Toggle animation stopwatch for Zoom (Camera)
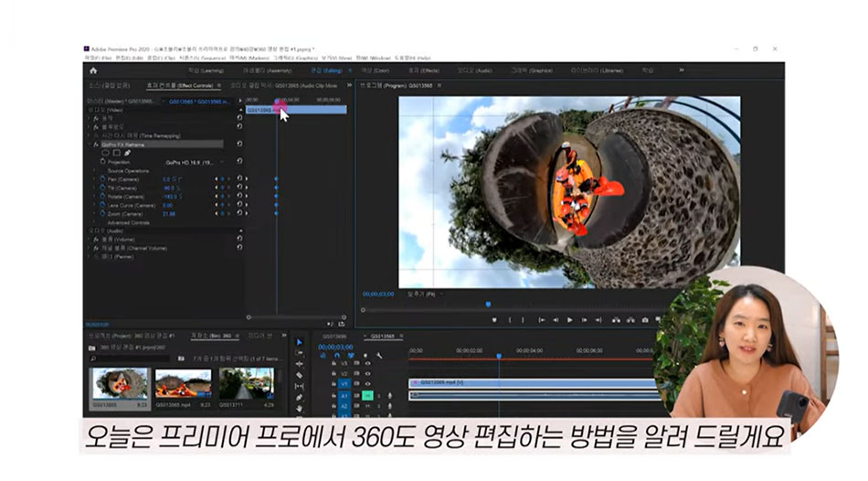Viewport: 868px width, 481px height. 102,213
